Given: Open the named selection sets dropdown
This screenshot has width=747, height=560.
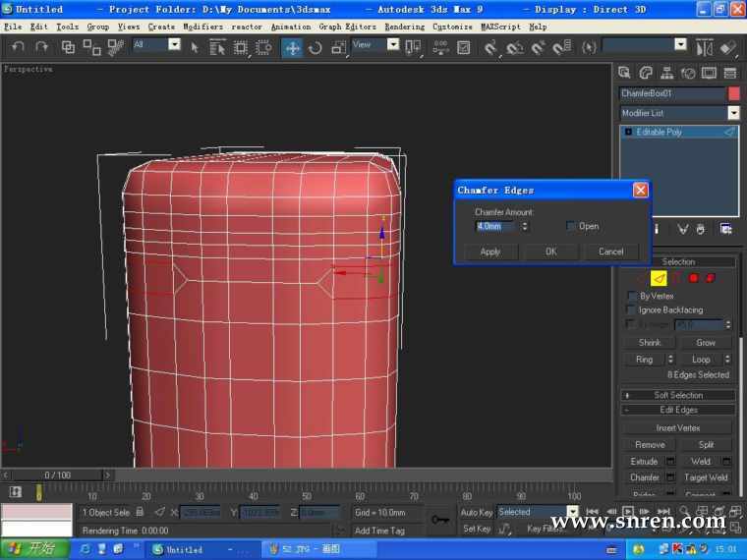Looking at the screenshot, I should coord(681,45).
